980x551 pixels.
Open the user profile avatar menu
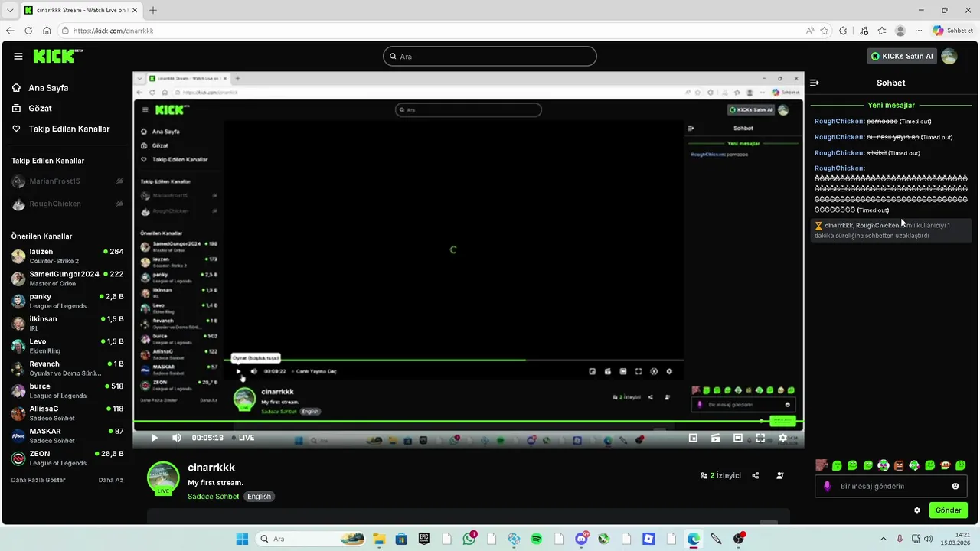pos(949,56)
